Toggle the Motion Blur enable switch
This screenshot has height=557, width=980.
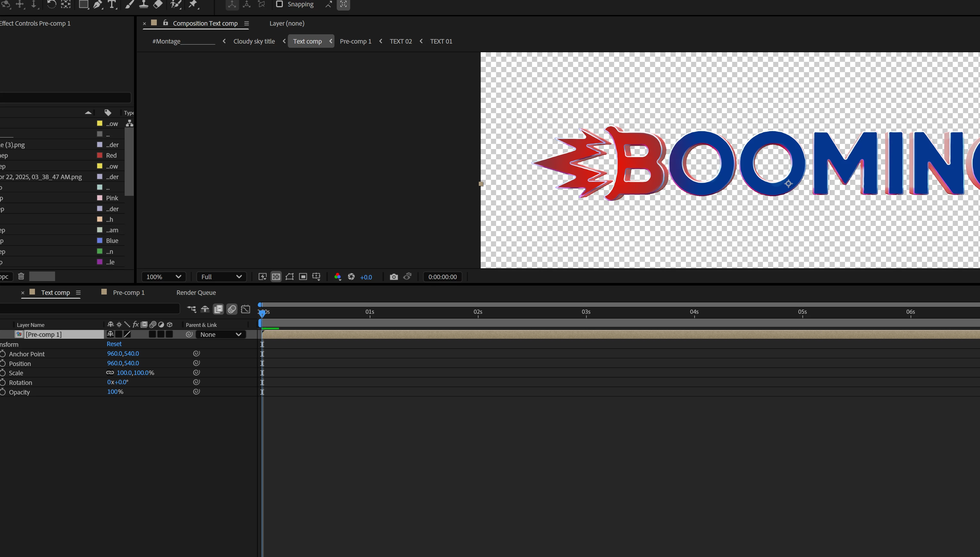point(232,309)
